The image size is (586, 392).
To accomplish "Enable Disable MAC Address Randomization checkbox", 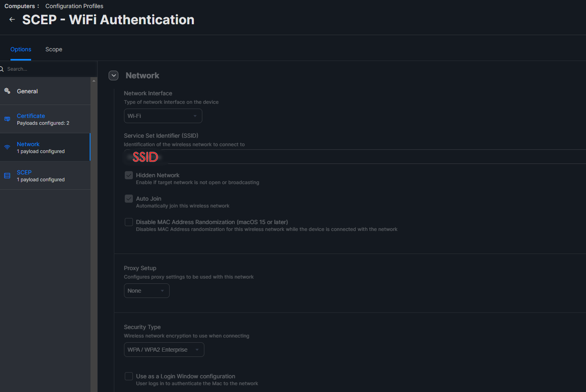I will pos(129,222).
